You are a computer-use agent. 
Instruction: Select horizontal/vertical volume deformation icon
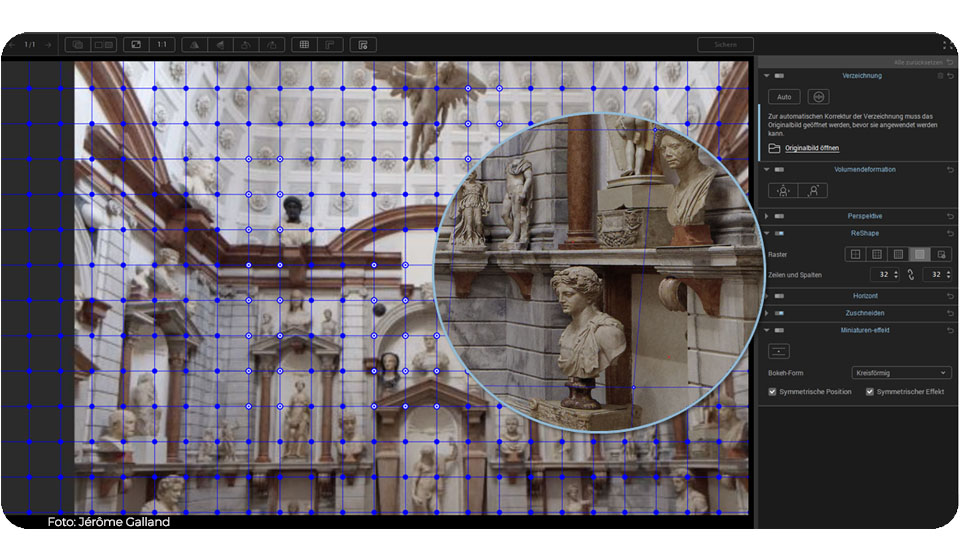783,191
